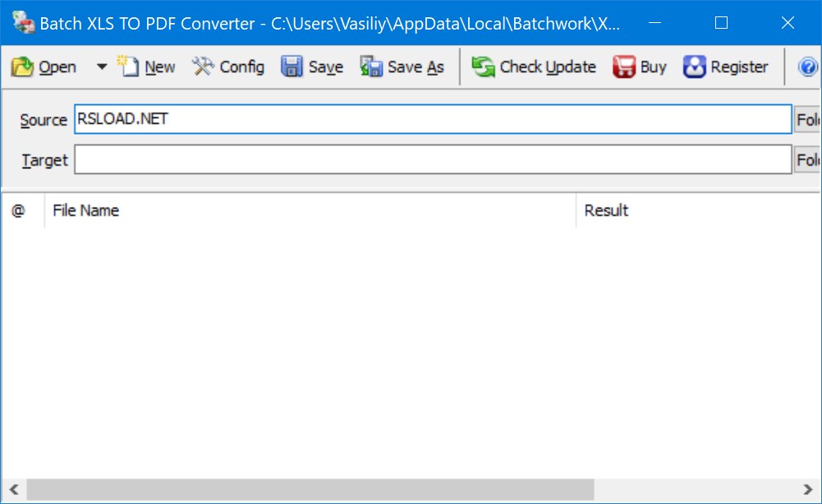The image size is (822, 504).
Task: Click the horizontal scrollbar right arrow
Action: [x=808, y=490]
